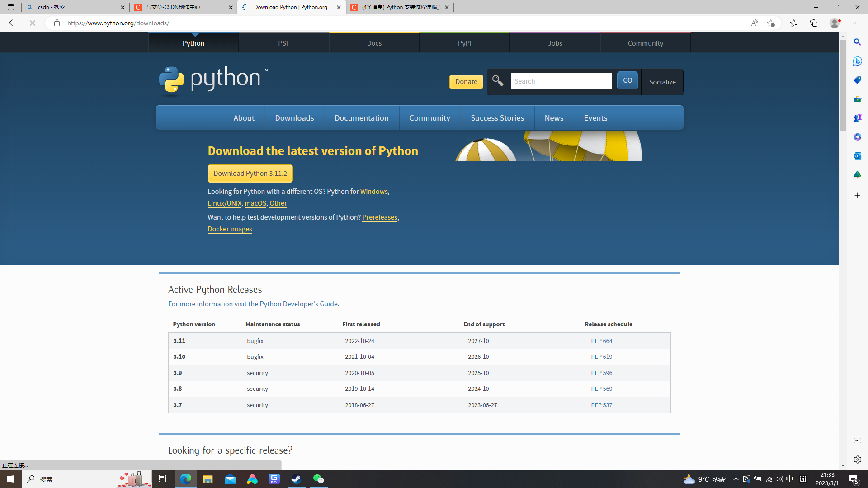Open the Downloads menu on Python.org

(x=294, y=117)
